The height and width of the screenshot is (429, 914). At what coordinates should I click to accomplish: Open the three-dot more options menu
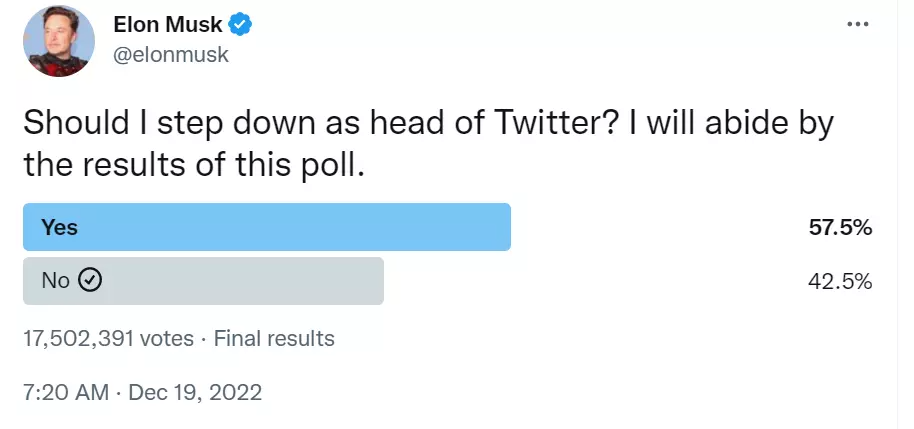[x=857, y=25]
